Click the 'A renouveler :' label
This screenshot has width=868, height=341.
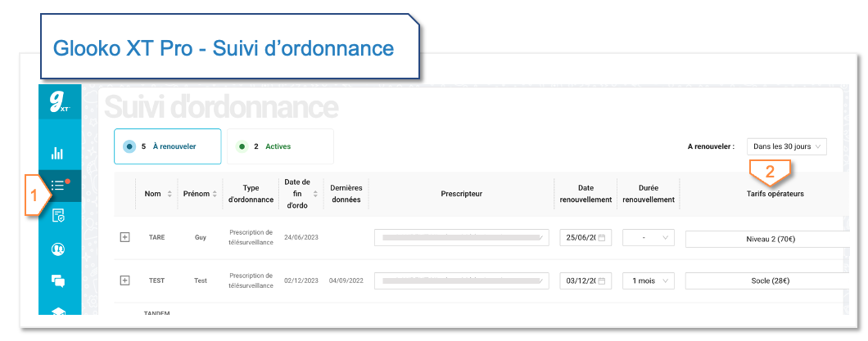pos(711,147)
